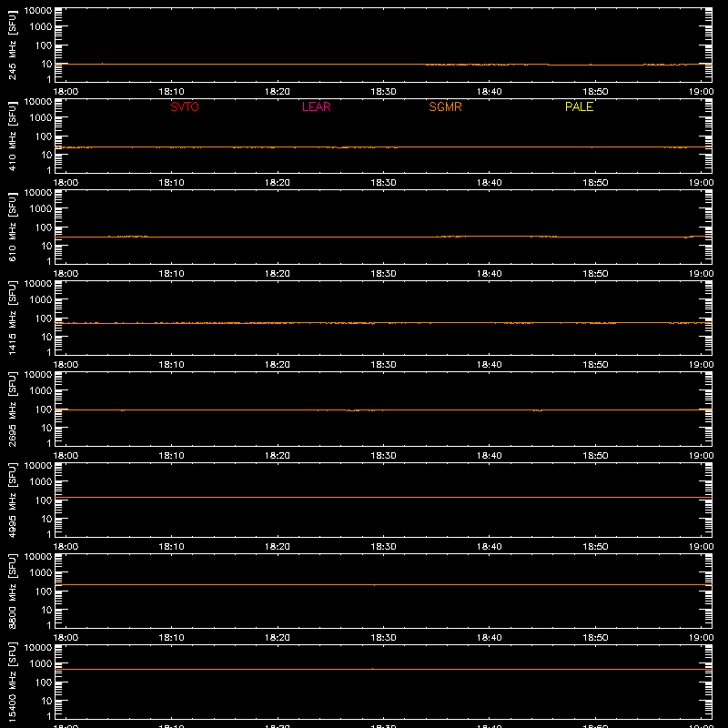
Task: Click the red SVTO station label
Action: [185, 106]
